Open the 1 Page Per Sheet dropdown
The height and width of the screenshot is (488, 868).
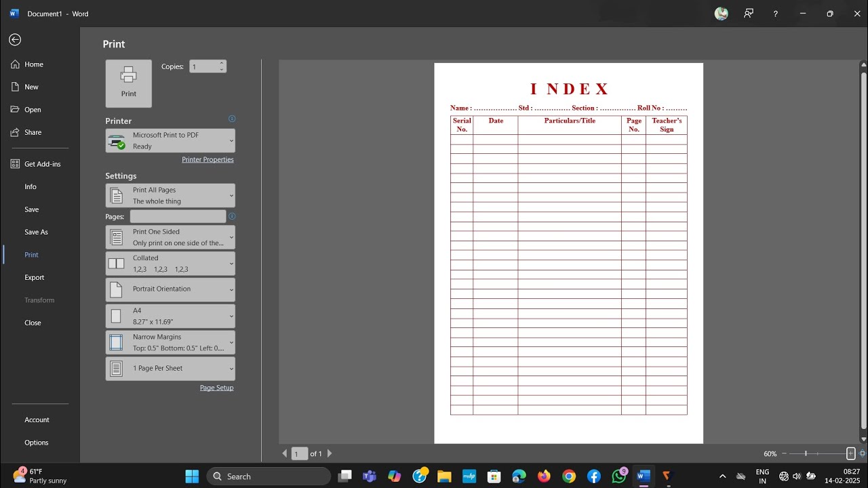coord(170,369)
